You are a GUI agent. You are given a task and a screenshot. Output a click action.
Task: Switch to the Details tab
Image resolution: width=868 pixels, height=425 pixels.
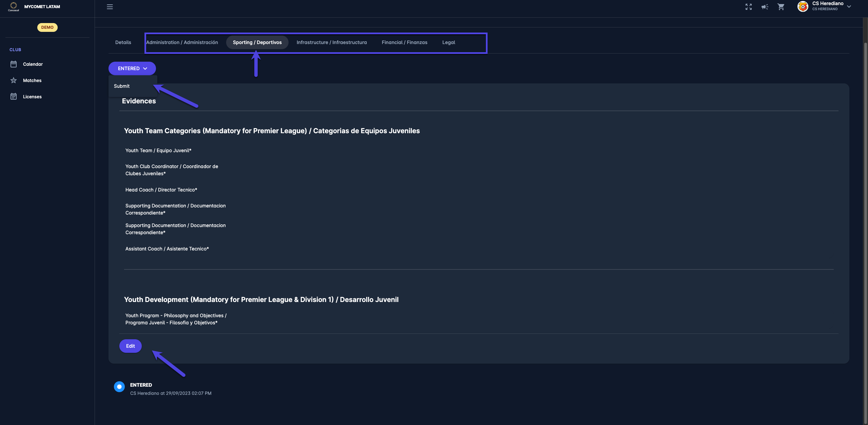click(123, 42)
